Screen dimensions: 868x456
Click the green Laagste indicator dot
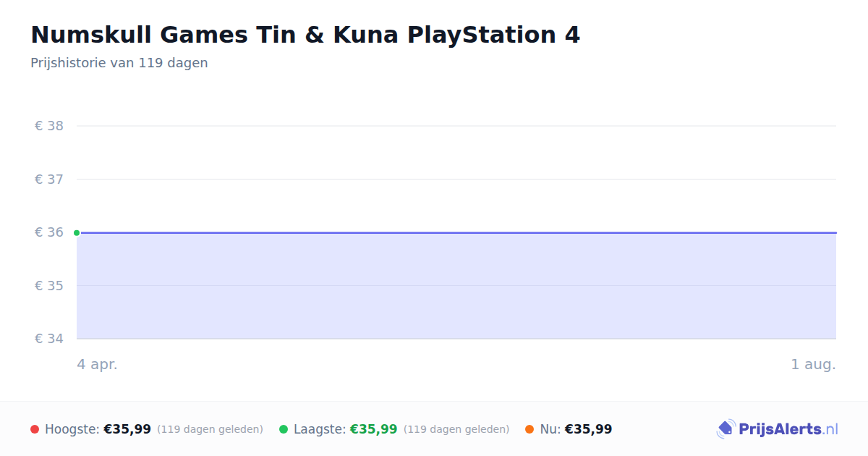[284, 429]
